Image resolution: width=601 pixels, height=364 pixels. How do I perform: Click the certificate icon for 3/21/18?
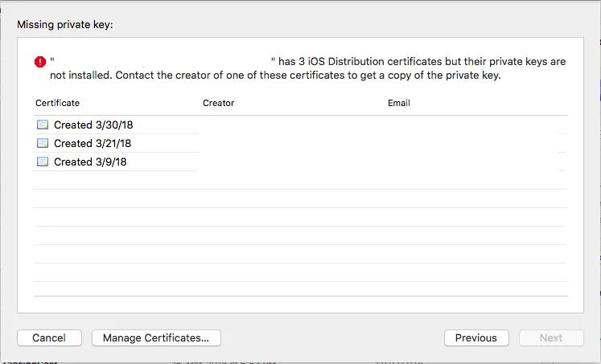pyautogui.click(x=43, y=143)
